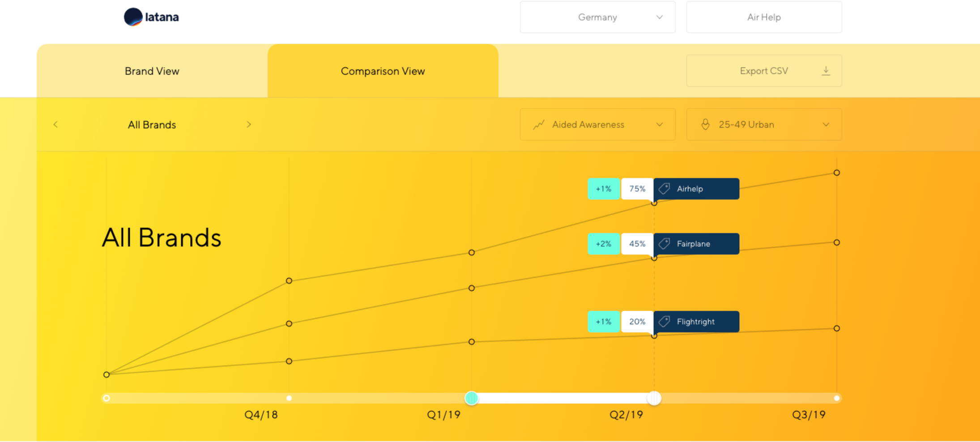
Task: Click the Export CSV button
Action: click(x=764, y=71)
